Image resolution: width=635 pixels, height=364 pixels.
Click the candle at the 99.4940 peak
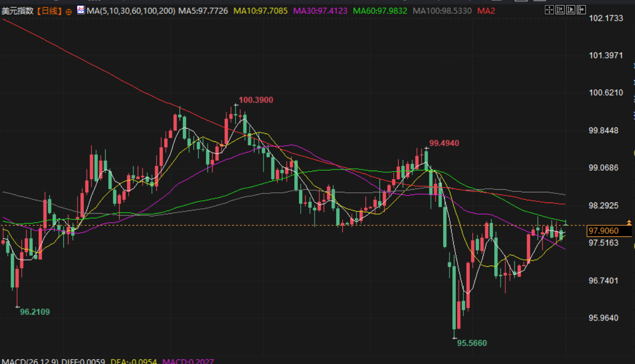point(427,159)
